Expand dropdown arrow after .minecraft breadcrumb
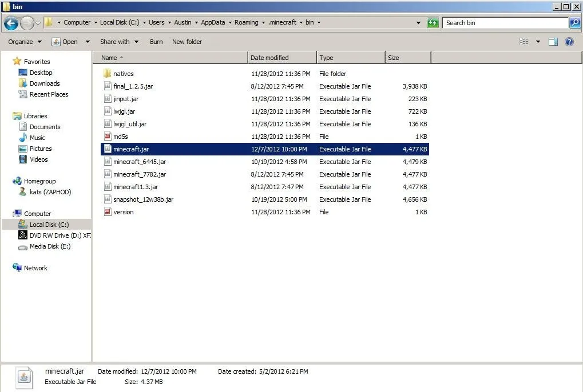 point(301,23)
